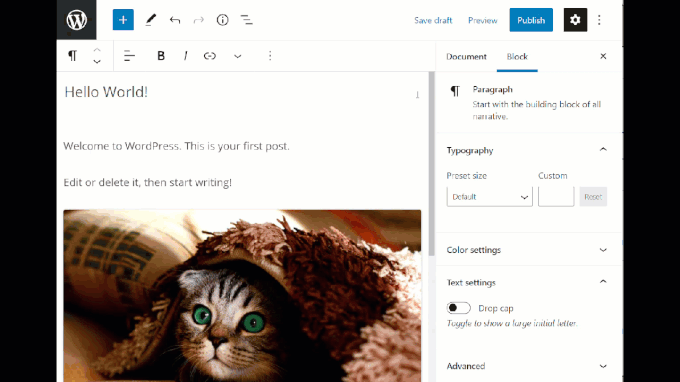Screen dimensions: 680x382
Task: Switch to the Document tab
Action: pyautogui.click(x=466, y=57)
